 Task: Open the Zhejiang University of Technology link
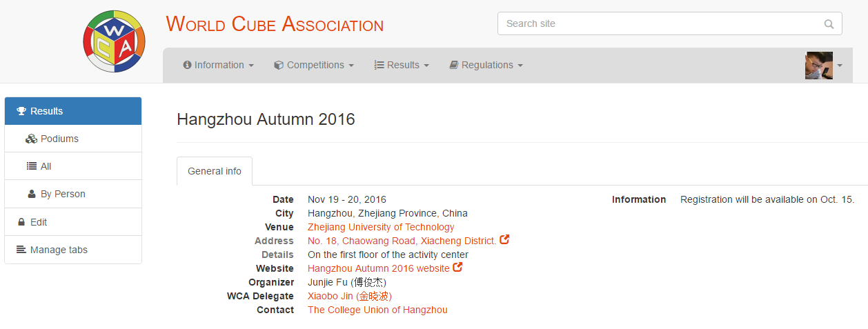[381, 227]
